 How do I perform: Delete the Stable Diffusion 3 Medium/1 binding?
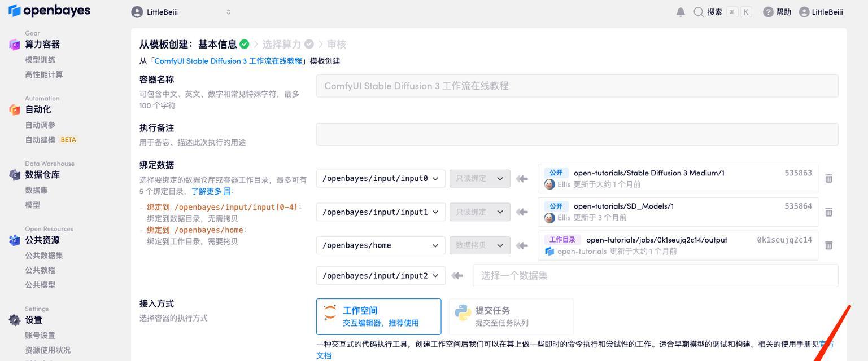point(828,178)
